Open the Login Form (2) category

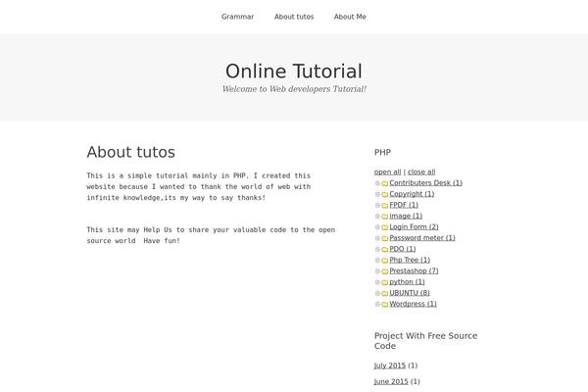click(414, 226)
